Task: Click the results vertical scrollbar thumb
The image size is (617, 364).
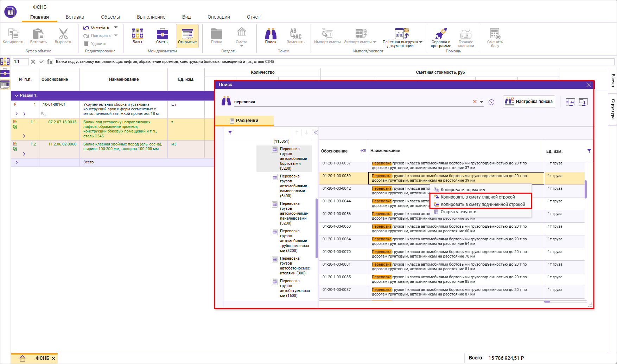Action: click(x=586, y=189)
